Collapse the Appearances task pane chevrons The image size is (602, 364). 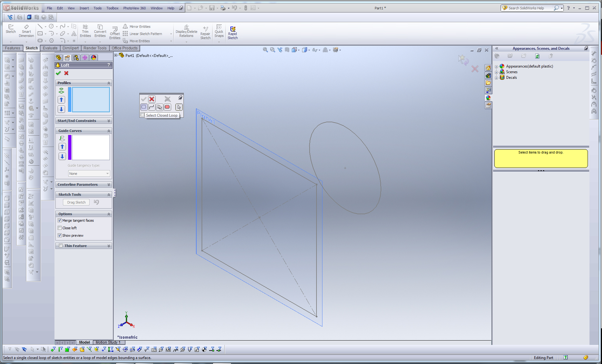[497, 48]
